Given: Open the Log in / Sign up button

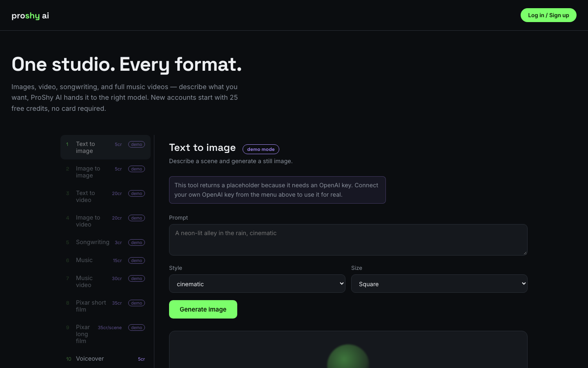Looking at the screenshot, I should tap(548, 15).
